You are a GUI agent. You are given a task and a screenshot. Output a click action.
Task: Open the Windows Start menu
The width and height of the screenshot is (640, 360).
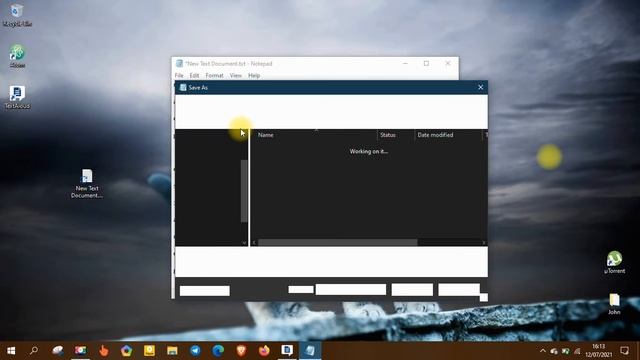[x=11, y=351]
